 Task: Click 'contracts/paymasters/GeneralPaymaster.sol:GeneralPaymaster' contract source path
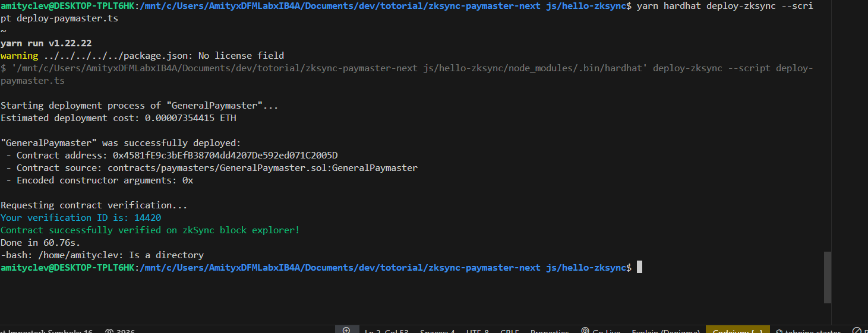[263, 168]
